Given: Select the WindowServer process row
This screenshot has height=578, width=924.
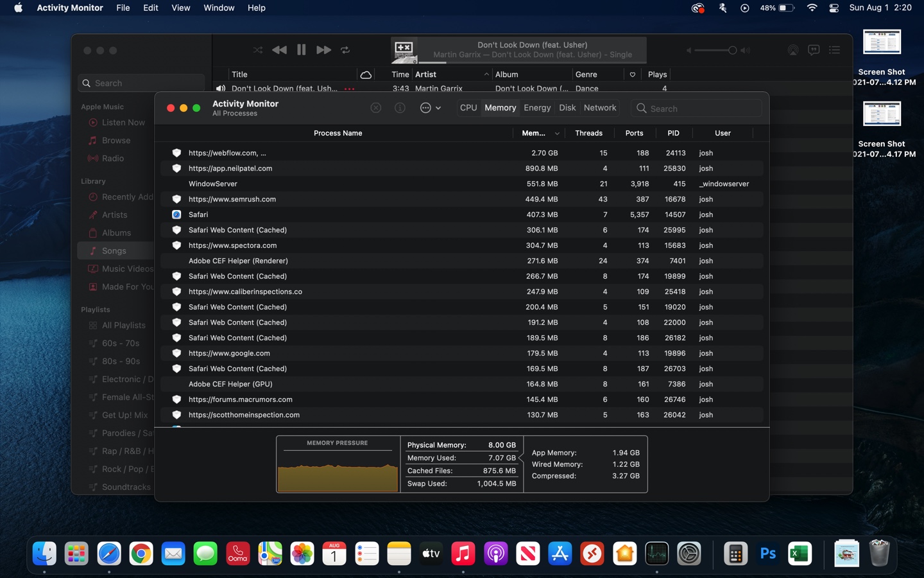Looking at the screenshot, I should click(461, 184).
